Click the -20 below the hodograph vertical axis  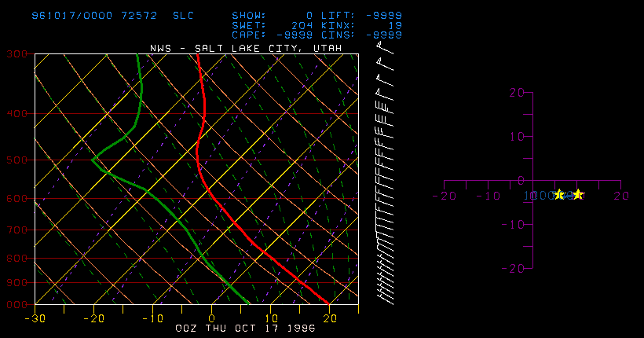513,269
